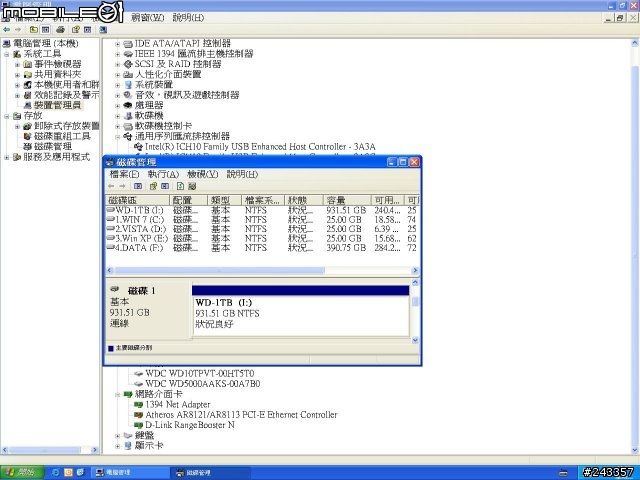
Task: Open Properties icon in 磁碟管理 toolbar
Action: [x=153, y=186]
